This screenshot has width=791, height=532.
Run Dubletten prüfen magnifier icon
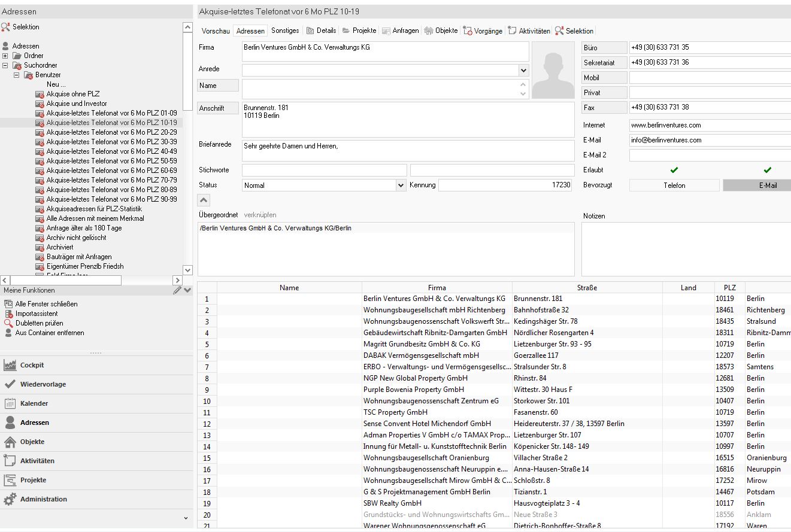tap(8, 323)
